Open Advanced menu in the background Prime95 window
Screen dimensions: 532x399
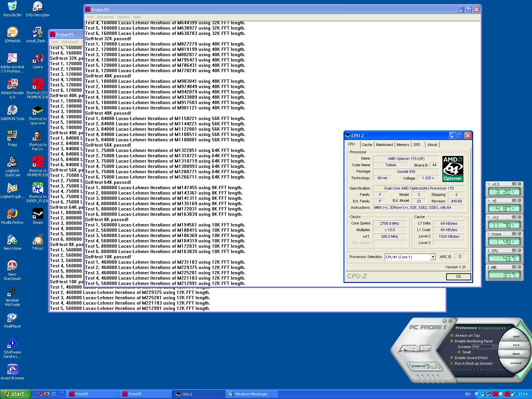point(70,42)
